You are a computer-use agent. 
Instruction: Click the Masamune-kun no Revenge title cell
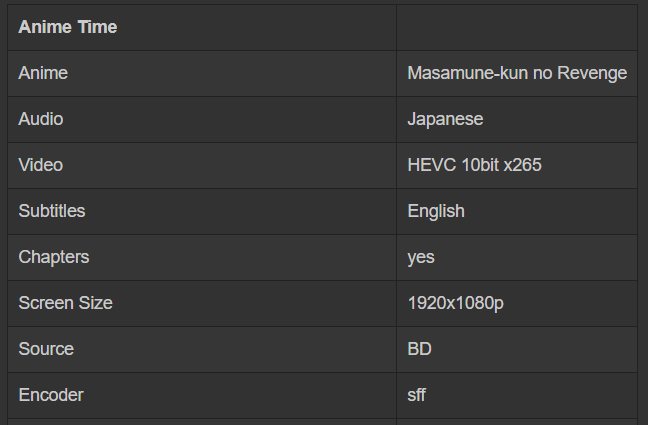click(x=517, y=73)
